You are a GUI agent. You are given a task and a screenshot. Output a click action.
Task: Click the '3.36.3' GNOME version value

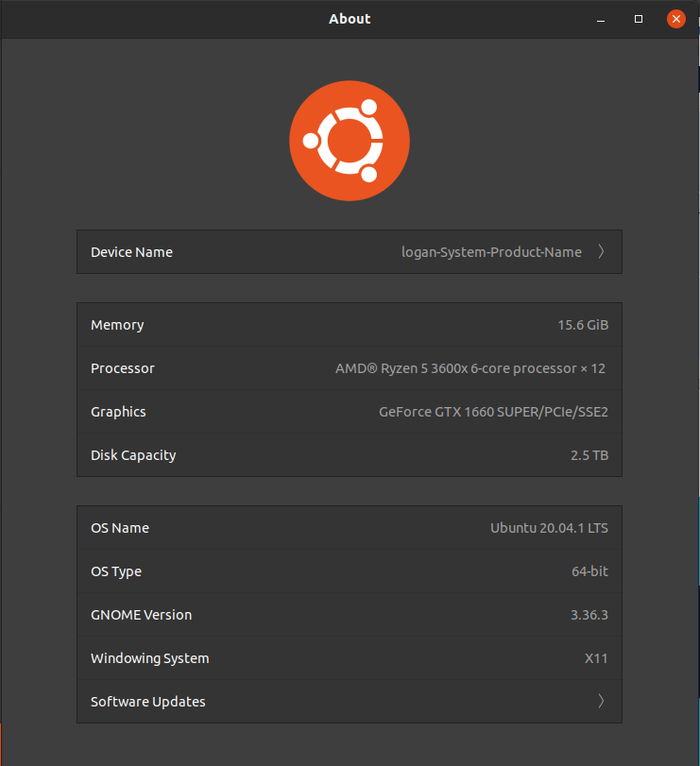[589, 615]
